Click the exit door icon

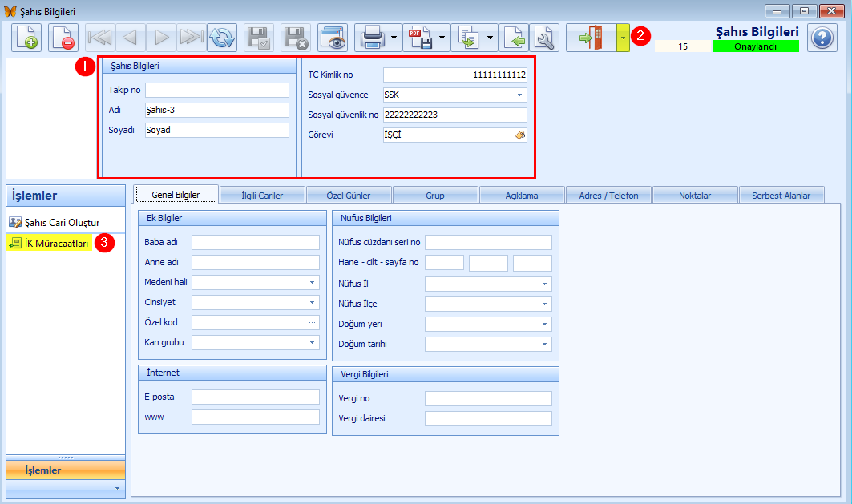tap(591, 38)
